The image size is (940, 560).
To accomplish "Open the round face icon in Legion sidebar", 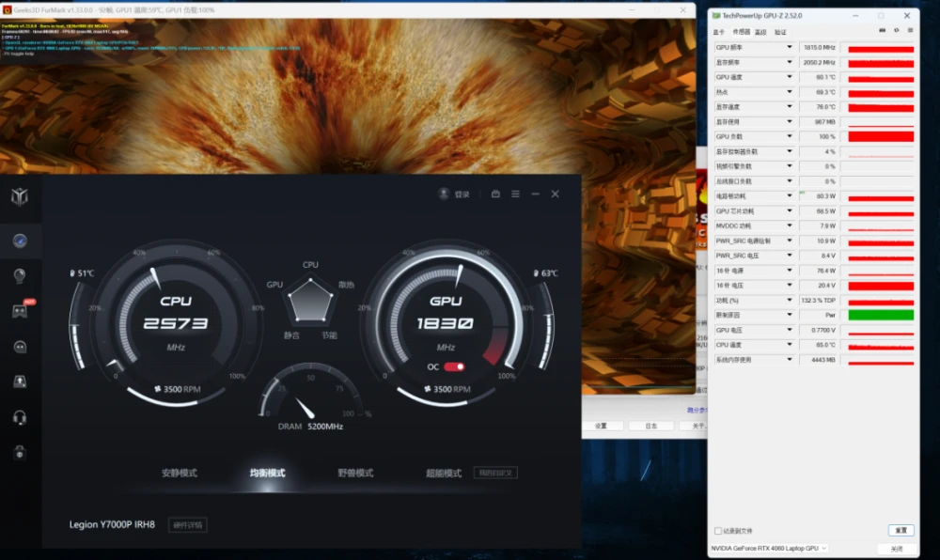I will pos(20,347).
